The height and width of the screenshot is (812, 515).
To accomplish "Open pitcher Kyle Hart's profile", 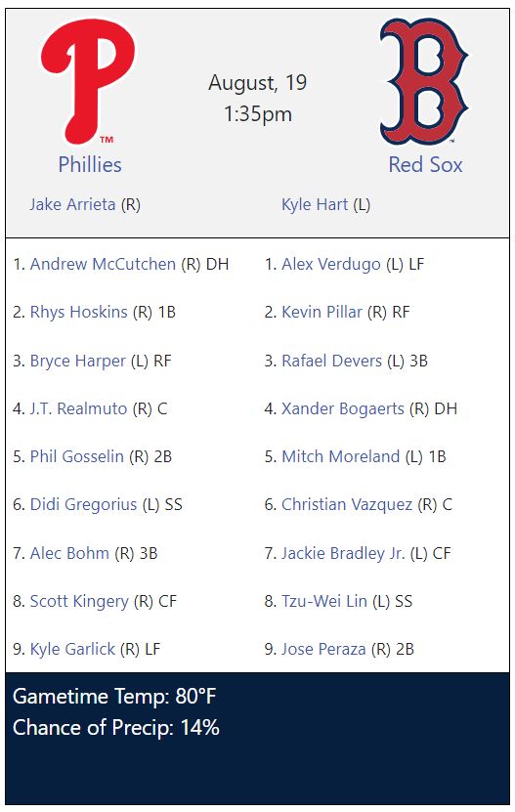I will [315, 204].
